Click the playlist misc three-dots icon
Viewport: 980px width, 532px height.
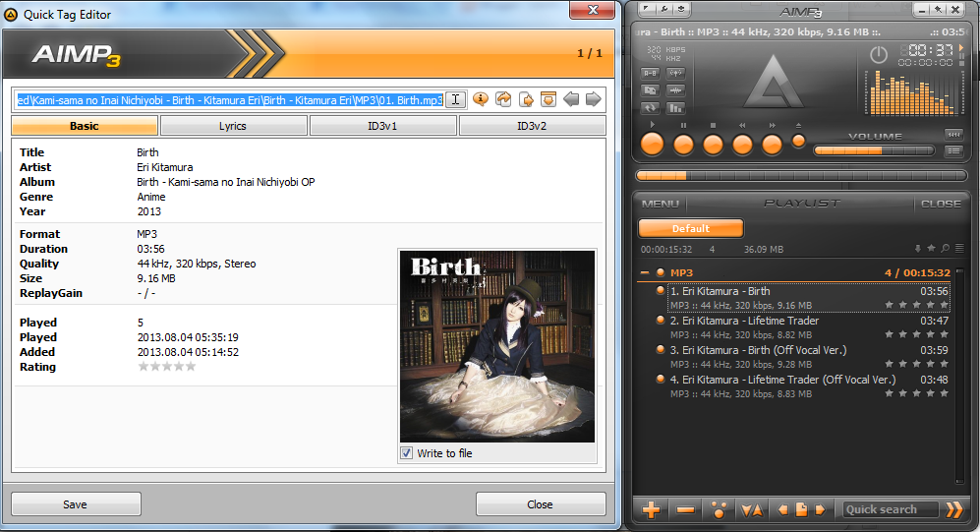click(x=719, y=510)
